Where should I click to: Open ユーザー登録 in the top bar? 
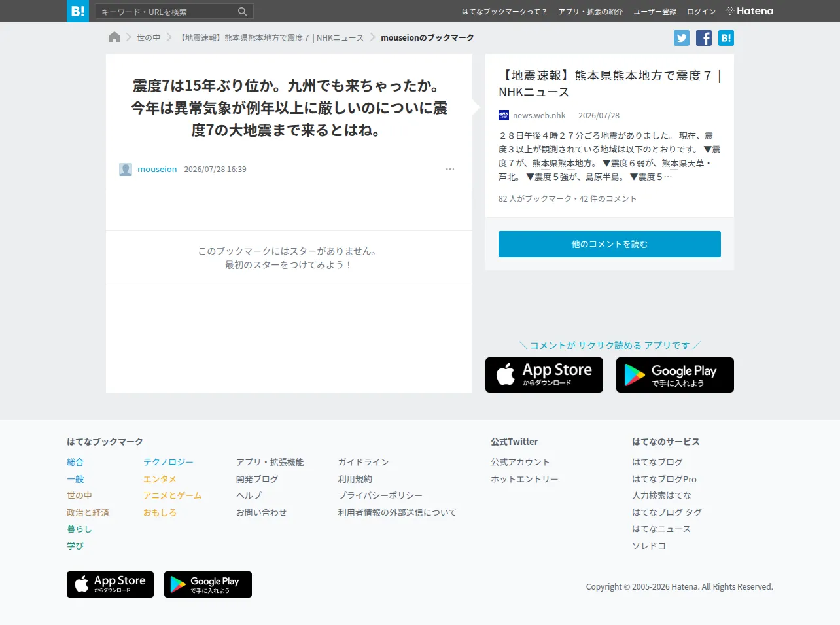655,12
